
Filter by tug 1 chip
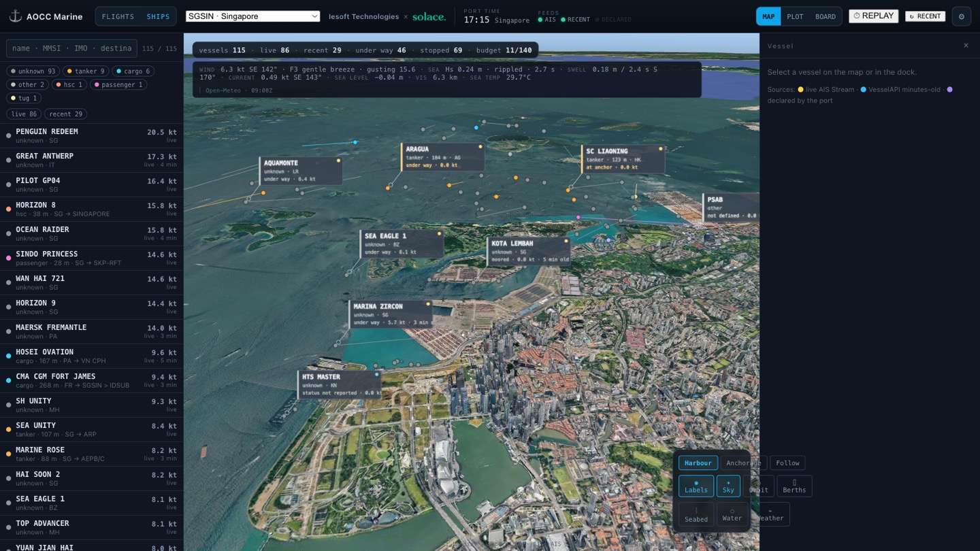point(24,98)
